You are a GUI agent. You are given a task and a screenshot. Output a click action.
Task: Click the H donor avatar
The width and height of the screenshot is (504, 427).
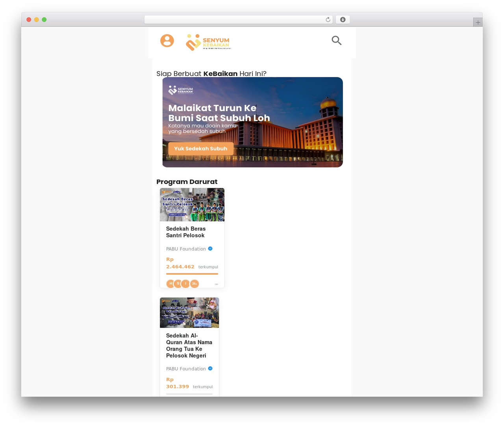coord(170,284)
